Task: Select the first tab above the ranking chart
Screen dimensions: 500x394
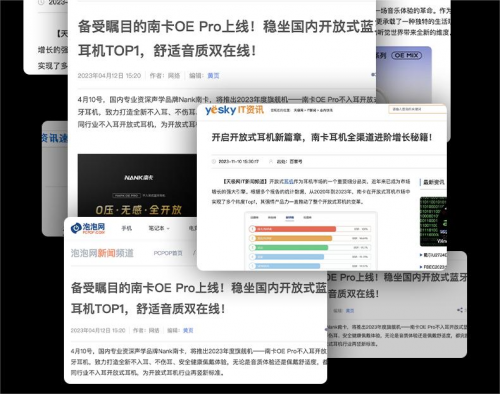Action: pos(254,217)
